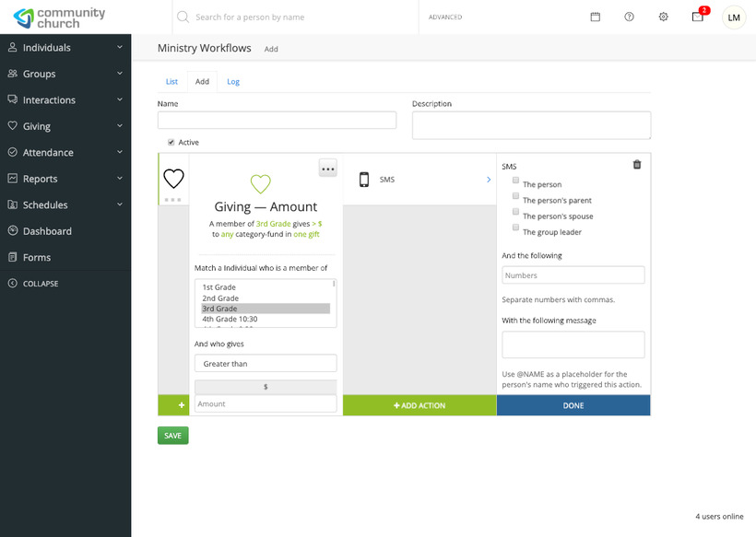The height and width of the screenshot is (537, 756).
Task: Open the settings gear icon
Action: (x=663, y=17)
